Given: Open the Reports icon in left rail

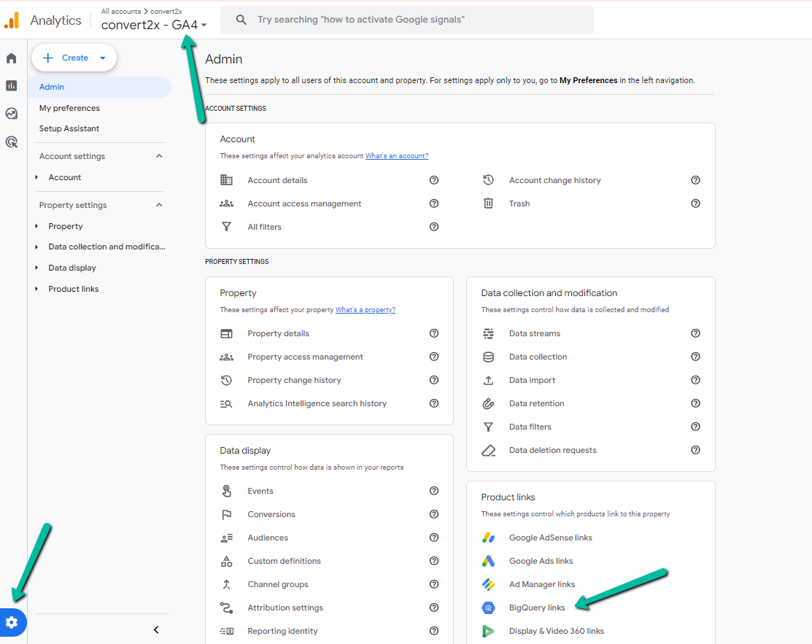Looking at the screenshot, I should tap(12, 85).
